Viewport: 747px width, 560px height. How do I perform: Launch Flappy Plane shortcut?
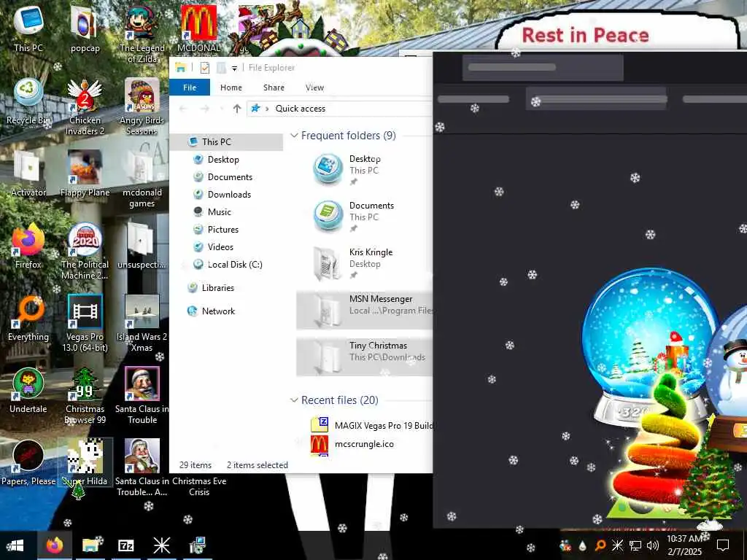85,174
